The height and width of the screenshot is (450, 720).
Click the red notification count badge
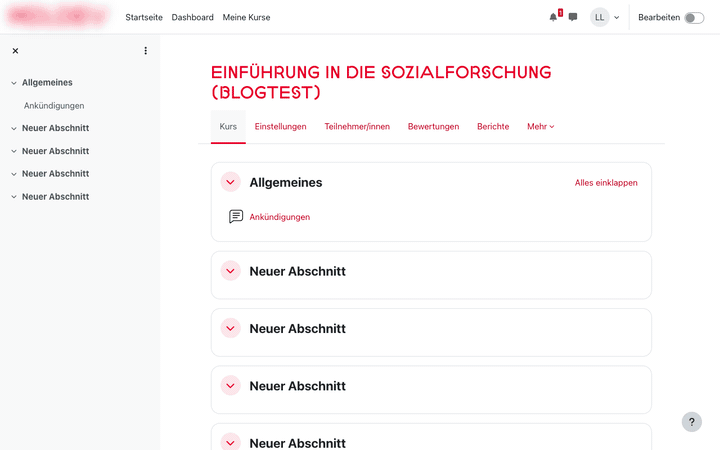point(560,13)
